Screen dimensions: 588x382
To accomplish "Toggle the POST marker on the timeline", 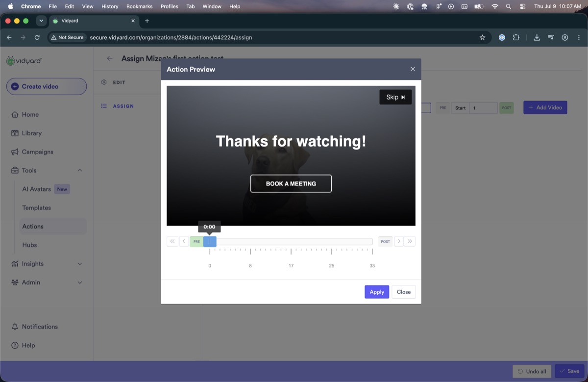I will point(386,241).
